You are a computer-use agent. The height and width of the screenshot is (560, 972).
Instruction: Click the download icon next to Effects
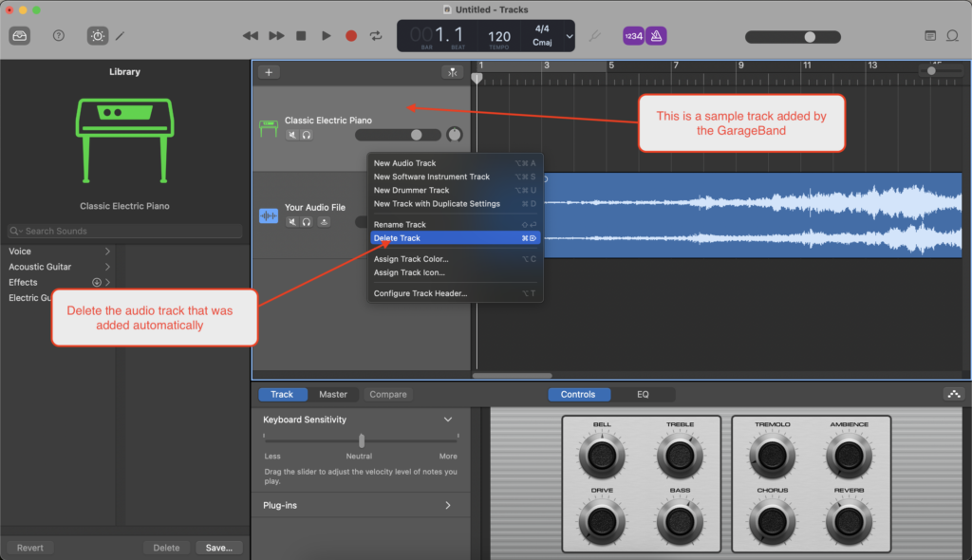(97, 282)
